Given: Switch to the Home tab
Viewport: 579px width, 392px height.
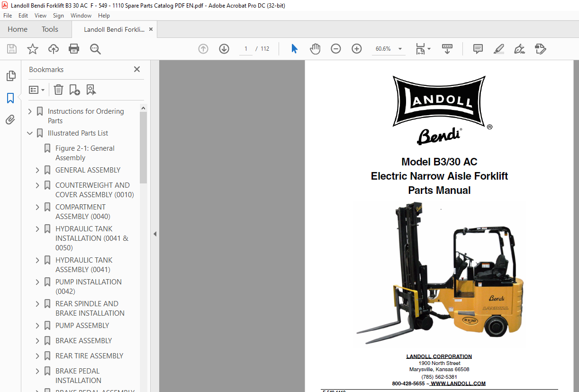Looking at the screenshot, I should (18, 29).
